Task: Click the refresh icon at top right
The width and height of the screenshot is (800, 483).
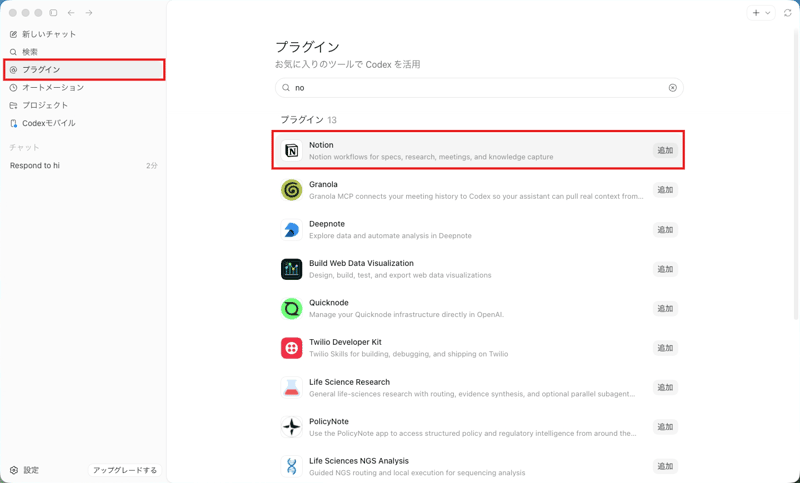Action: point(788,13)
